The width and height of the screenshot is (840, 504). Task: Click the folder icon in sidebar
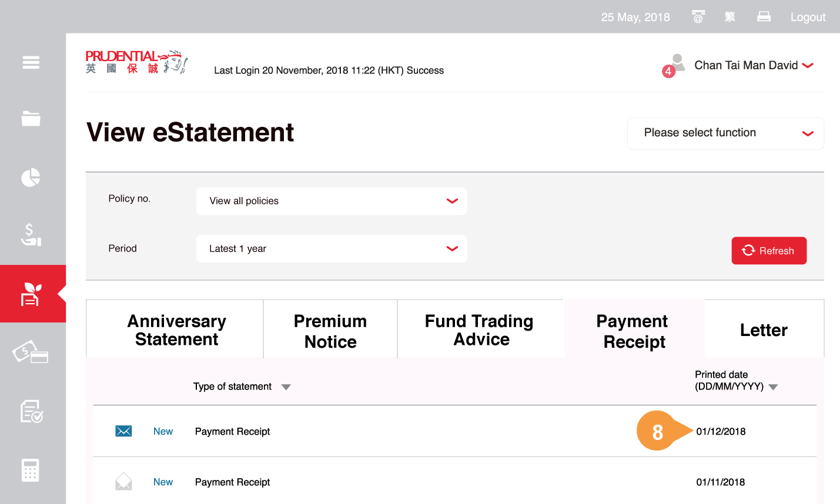click(31, 119)
